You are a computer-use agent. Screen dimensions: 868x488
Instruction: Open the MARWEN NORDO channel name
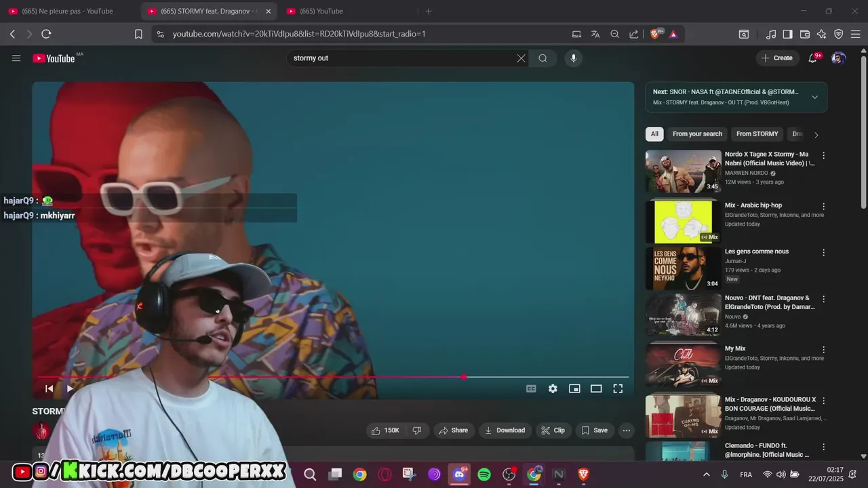point(747,174)
